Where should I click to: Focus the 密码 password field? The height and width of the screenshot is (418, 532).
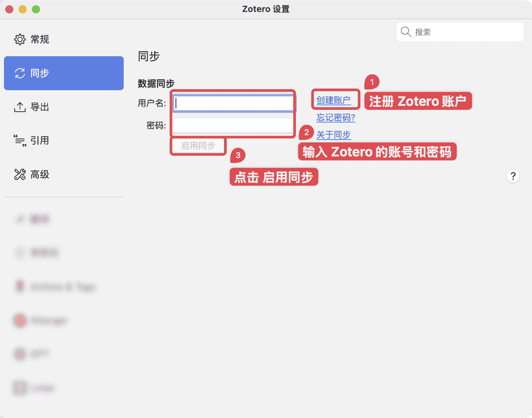point(233,126)
